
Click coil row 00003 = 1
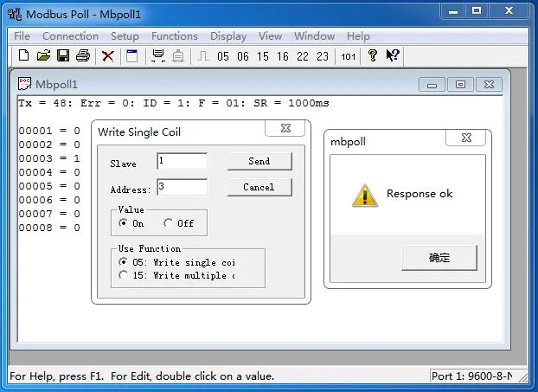49,158
